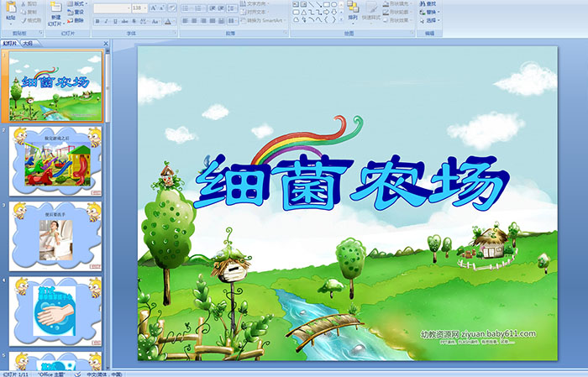588x377 pixels.
Task: Select the Isosceles Triangle shape
Action: pyautogui.click(x=304, y=13)
